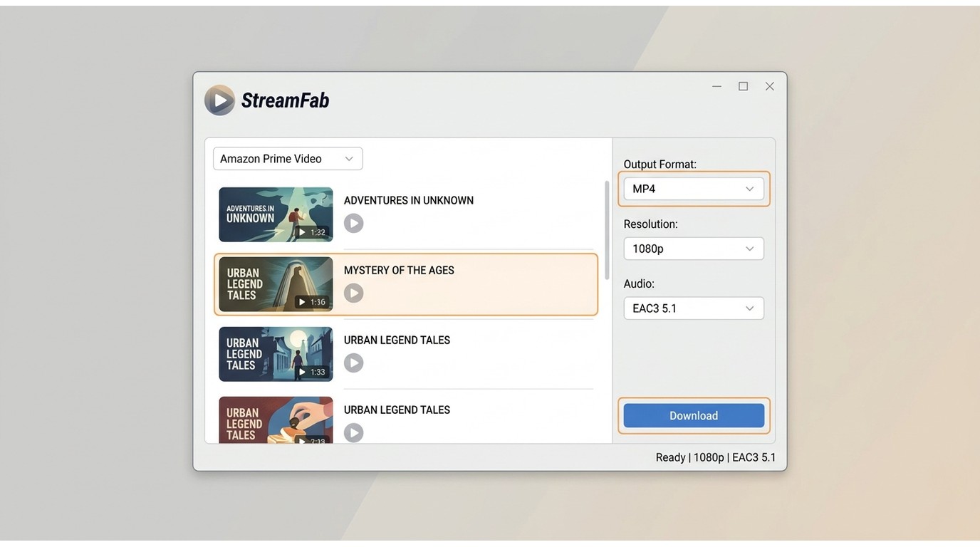
Task: Click play icon under Mystery of the Ages
Action: (x=353, y=293)
